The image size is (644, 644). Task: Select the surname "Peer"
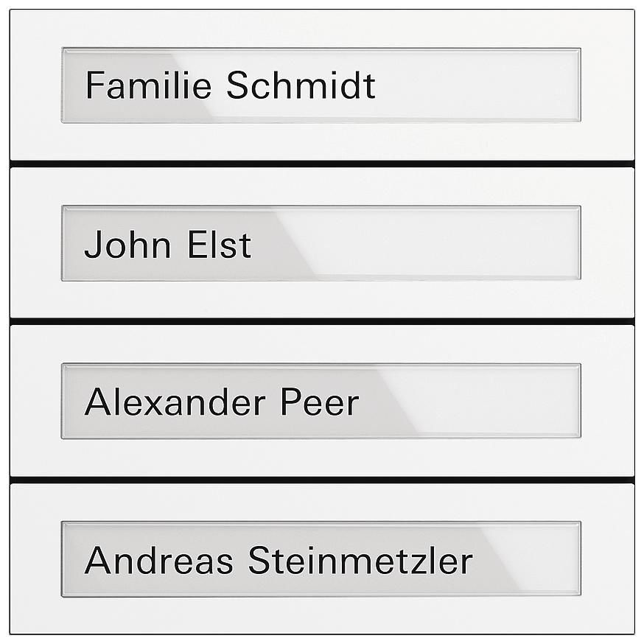(319, 402)
